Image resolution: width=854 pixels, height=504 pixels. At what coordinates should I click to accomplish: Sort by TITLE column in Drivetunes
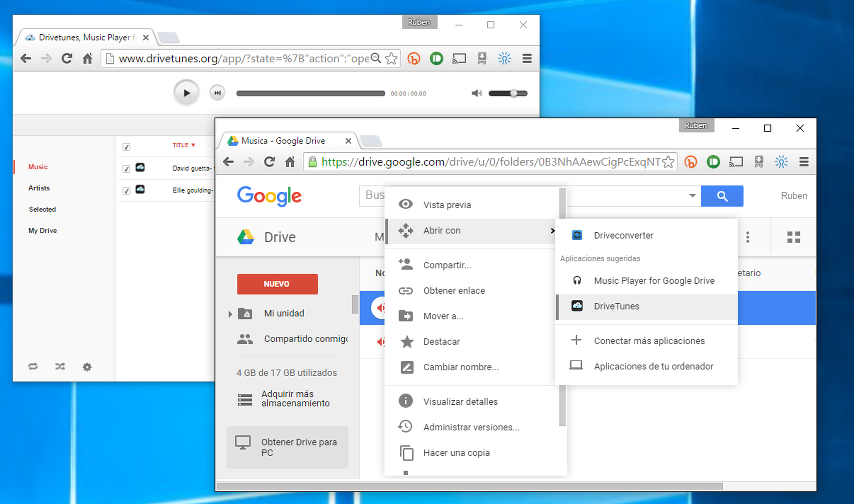click(x=184, y=145)
